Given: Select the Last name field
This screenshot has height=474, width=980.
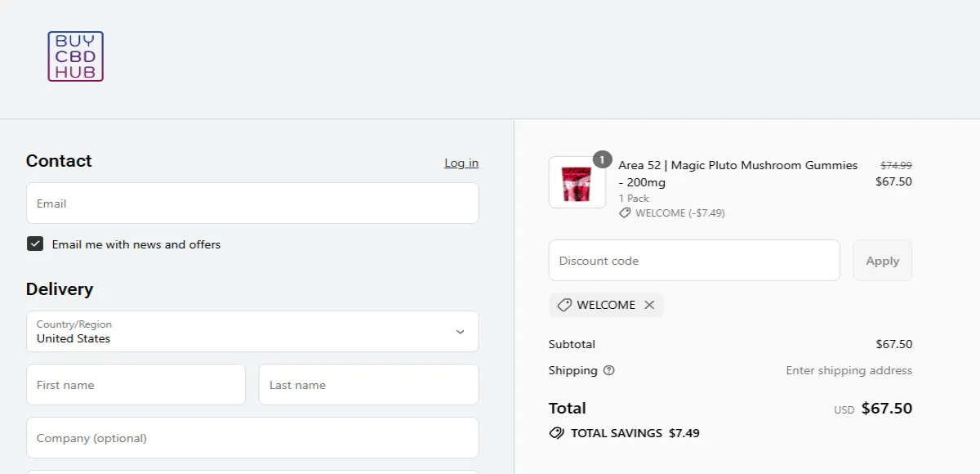Looking at the screenshot, I should [x=368, y=384].
